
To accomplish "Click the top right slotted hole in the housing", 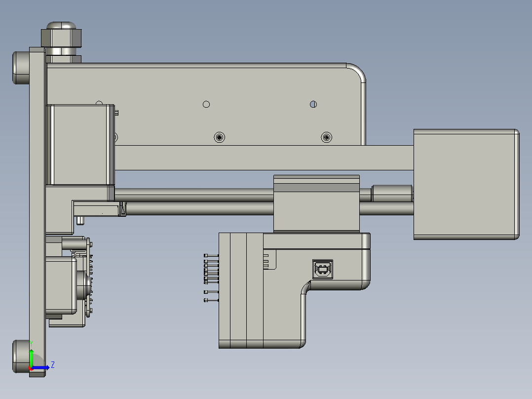I will (x=313, y=104).
